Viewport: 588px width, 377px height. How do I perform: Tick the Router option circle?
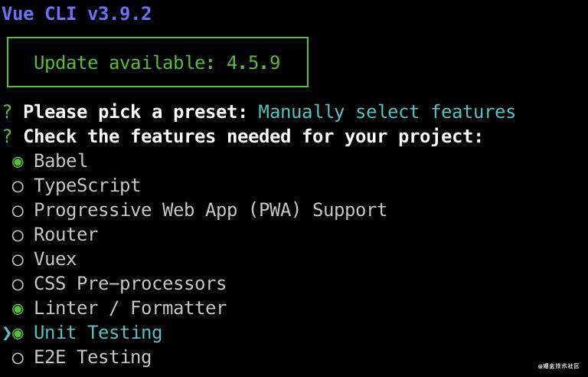18,236
